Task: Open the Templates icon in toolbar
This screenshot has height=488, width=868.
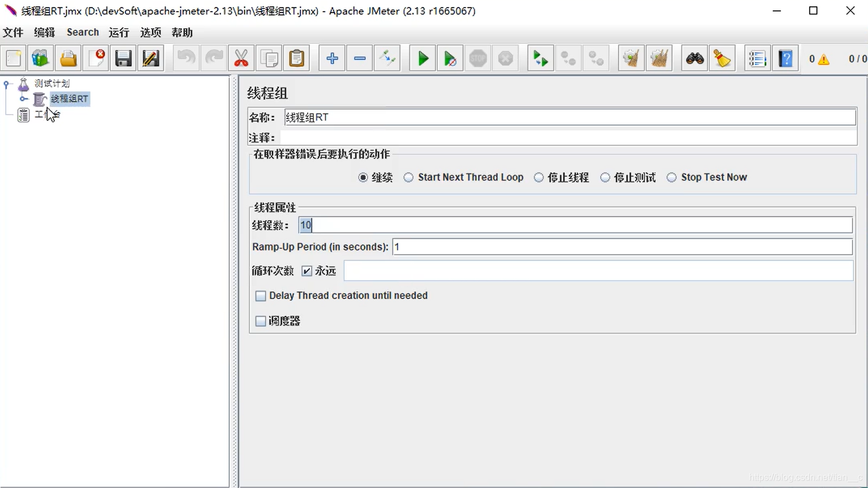Action: tap(40, 58)
